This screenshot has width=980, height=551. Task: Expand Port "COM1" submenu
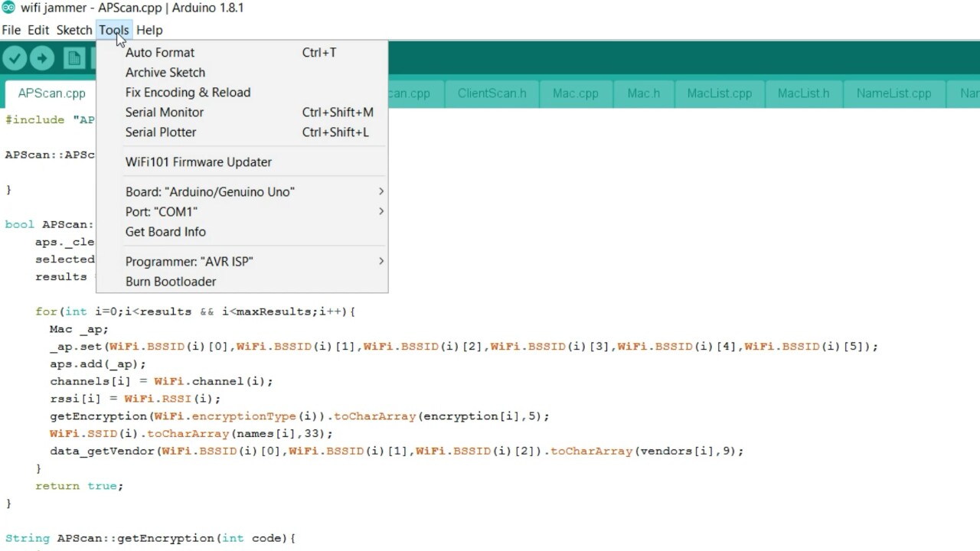(242, 211)
